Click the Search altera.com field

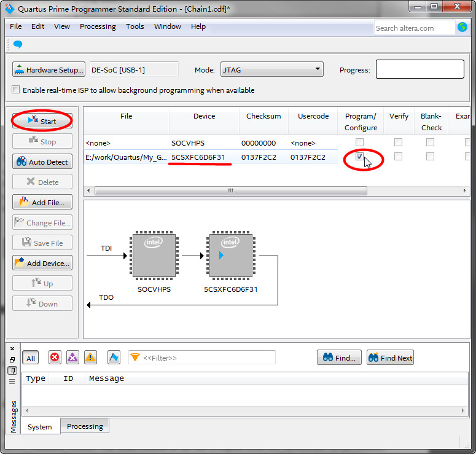(415, 28)
